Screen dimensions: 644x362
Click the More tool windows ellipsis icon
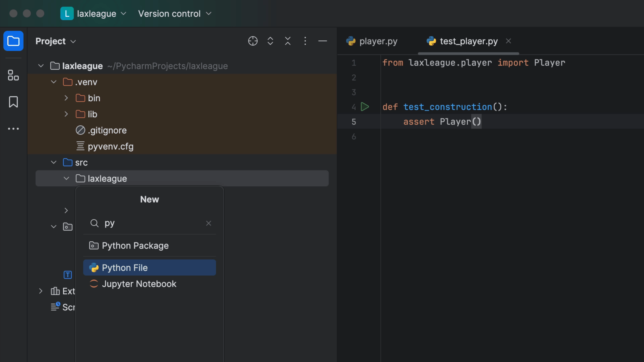(x=13, y=129)
